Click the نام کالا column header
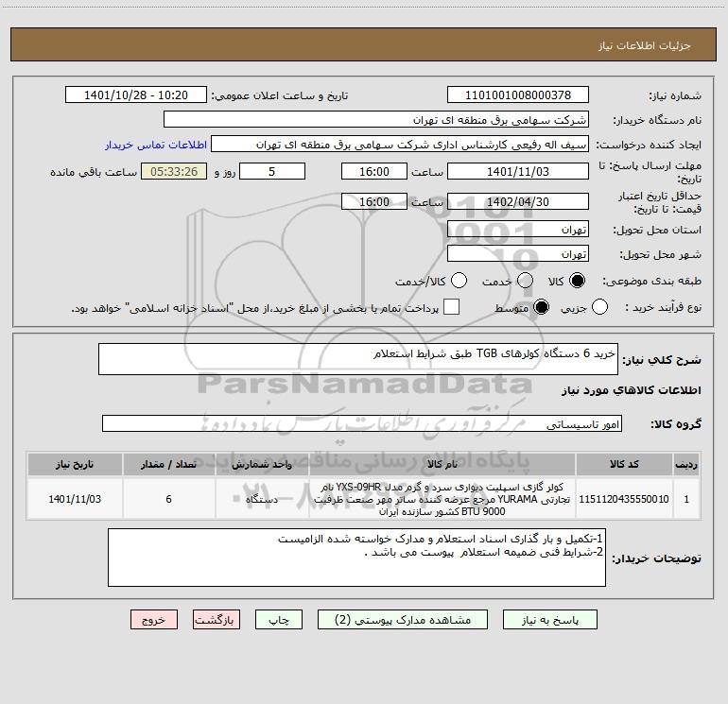The height and width of the screenshot is (704, 728). point(442,464)
